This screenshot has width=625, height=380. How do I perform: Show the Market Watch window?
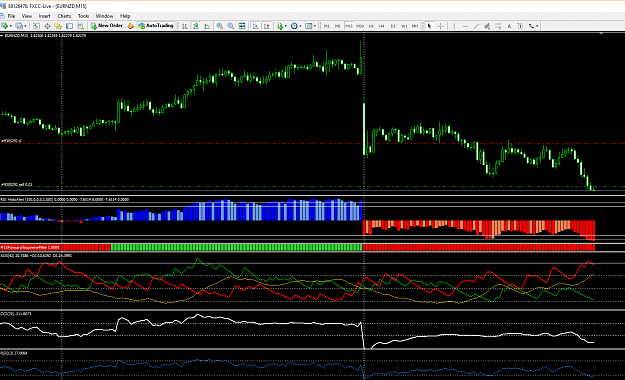point(36,26)
